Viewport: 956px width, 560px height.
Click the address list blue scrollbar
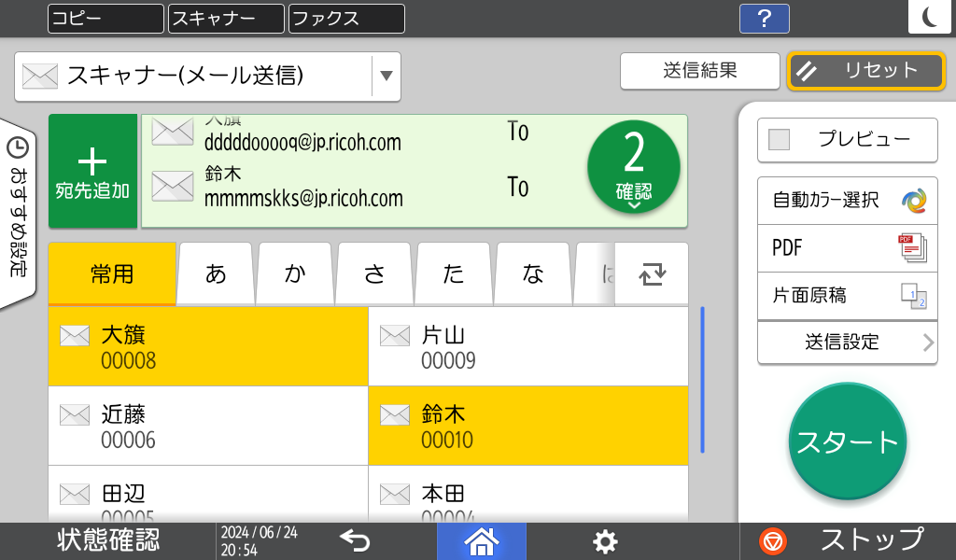pyautogui.click(x=702, y=380)
